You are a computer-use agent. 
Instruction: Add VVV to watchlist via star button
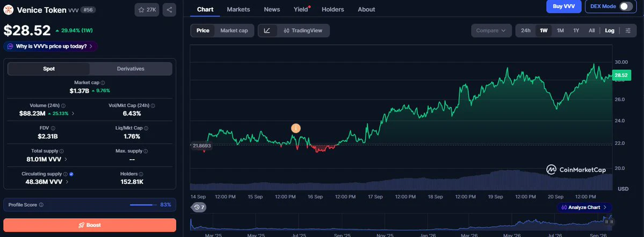[147, 10]
